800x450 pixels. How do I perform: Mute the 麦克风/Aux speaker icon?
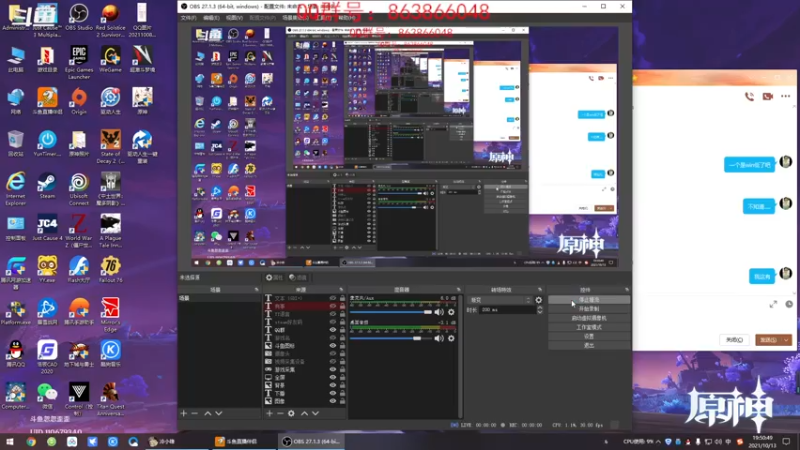(439, 312)
